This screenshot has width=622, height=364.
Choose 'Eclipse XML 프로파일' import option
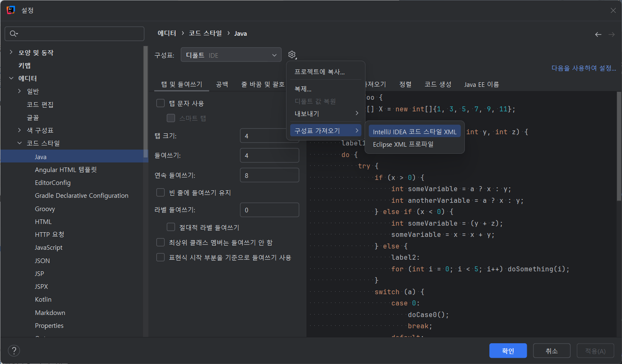point(415,144)
